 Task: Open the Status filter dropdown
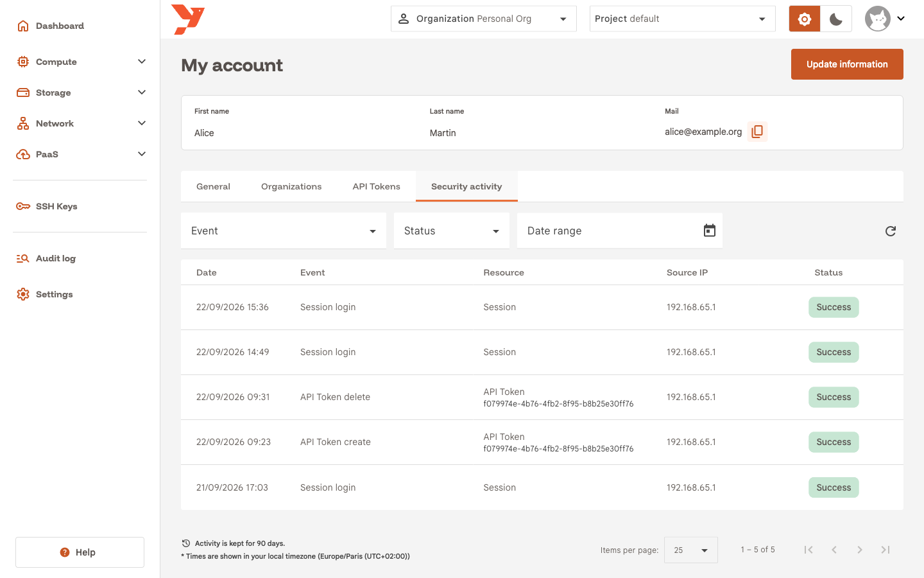click(452, 231)
